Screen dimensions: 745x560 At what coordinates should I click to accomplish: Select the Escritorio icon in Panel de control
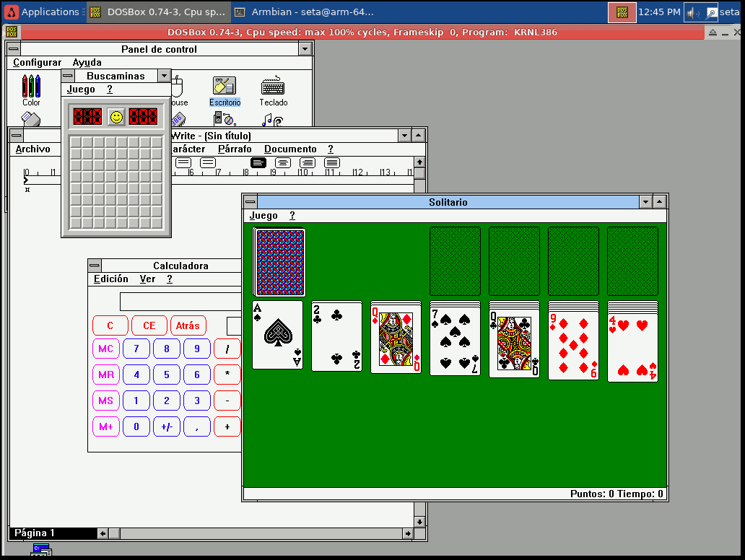click(x=225, y=90)
